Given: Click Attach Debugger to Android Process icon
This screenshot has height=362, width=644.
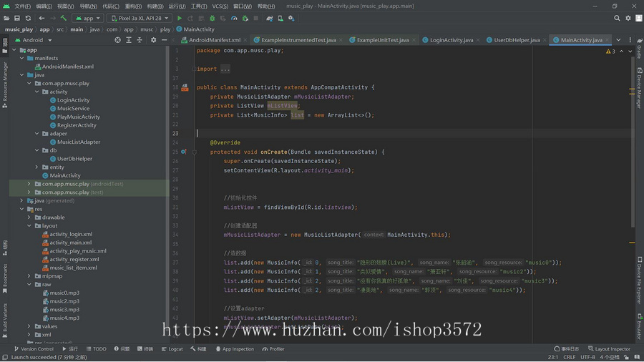Looking at the screenshot, I should pyautogui.click(x=245, y=18).
